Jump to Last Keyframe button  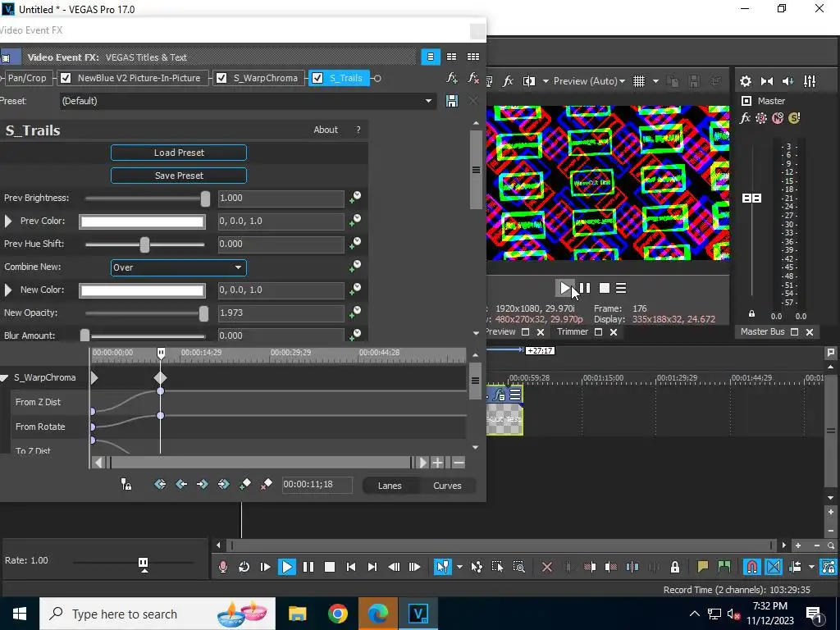[223, 484]
